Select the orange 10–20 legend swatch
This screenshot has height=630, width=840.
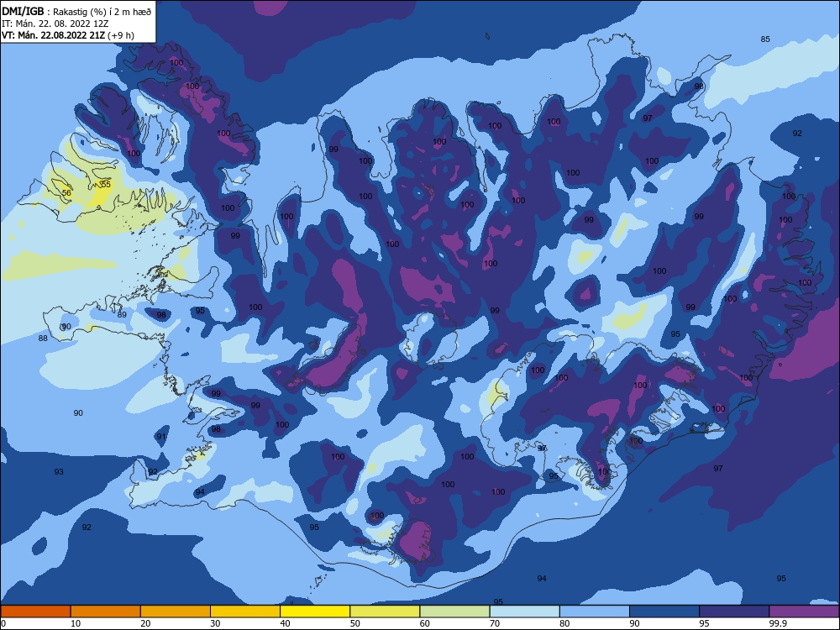106,612
